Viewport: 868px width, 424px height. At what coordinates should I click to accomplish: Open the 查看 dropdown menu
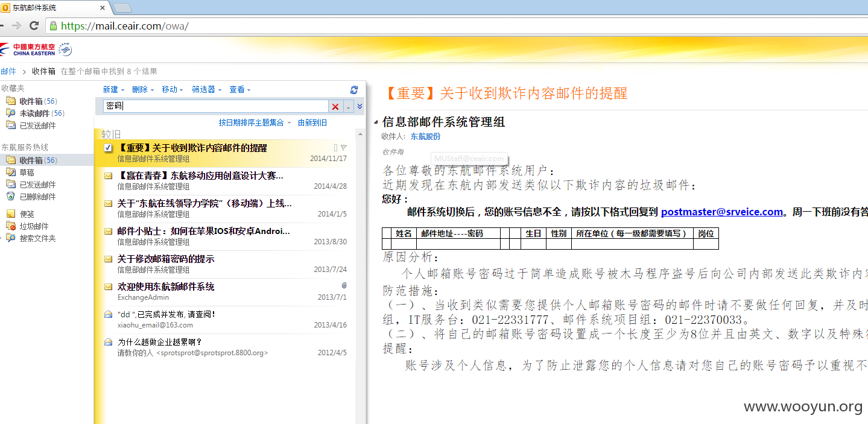click(239, 89)
